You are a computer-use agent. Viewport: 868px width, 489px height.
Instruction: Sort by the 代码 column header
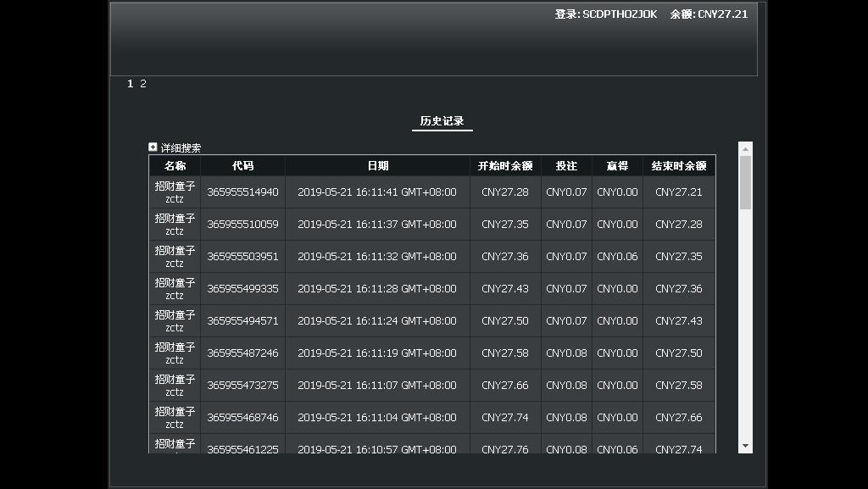tap(243, 166)
